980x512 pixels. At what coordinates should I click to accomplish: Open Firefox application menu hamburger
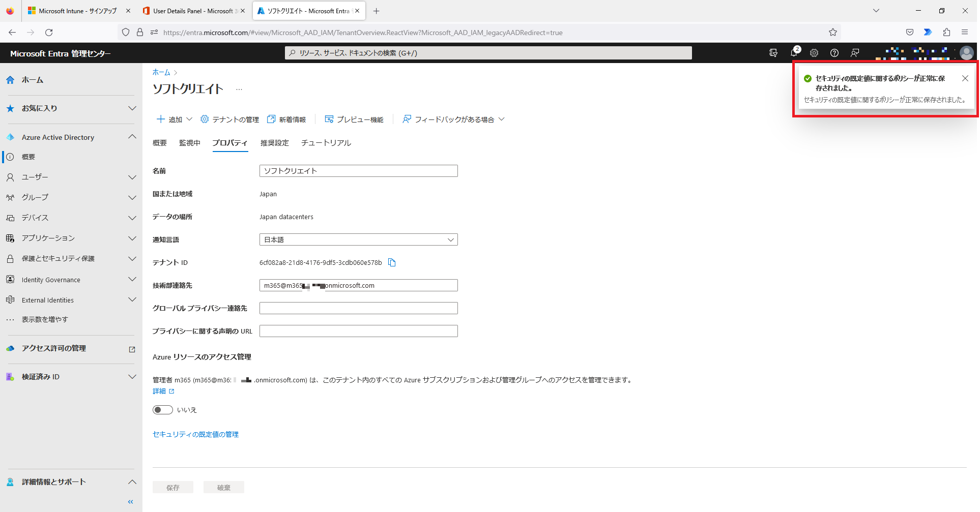click(965, 33)
